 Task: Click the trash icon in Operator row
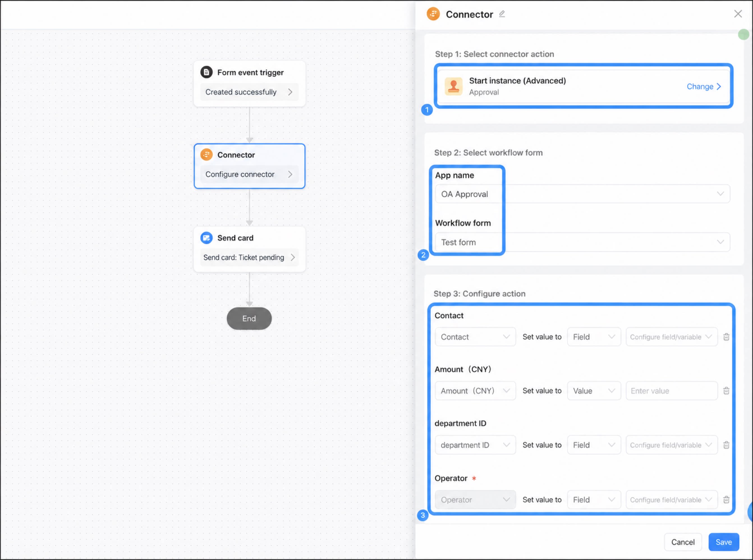pos(726,500)
